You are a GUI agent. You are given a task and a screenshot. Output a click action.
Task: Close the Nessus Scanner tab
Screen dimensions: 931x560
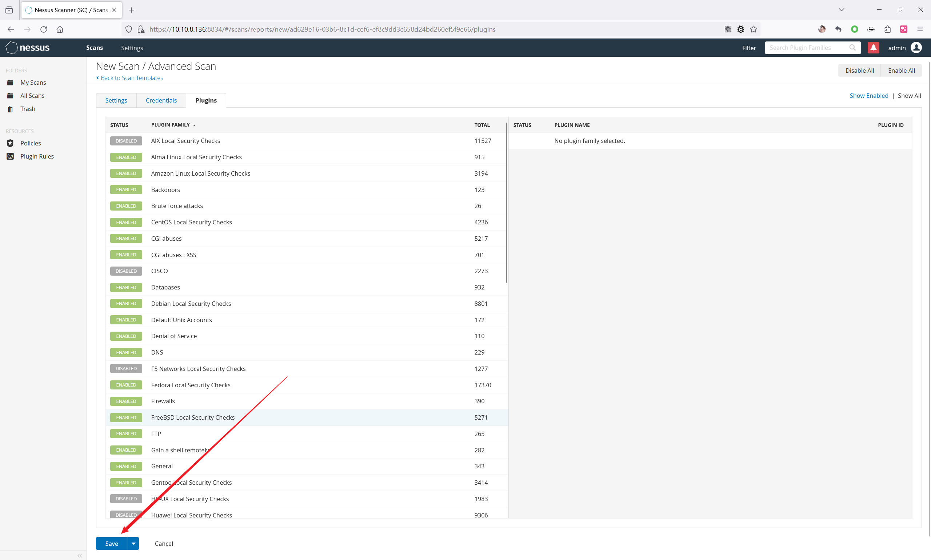pos(114,10)
